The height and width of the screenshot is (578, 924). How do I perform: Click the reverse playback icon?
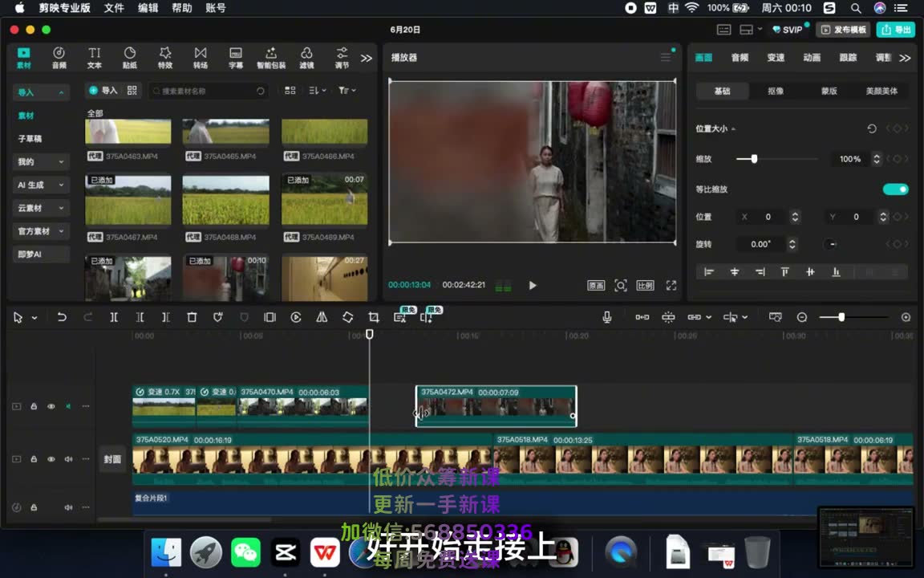click(296, 317)
